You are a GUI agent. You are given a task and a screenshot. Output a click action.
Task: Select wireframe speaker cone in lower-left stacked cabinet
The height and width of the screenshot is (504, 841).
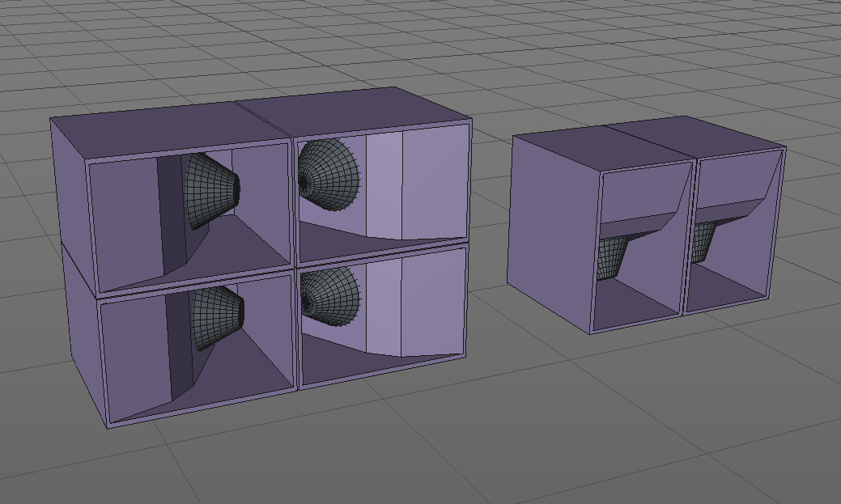click(x=217, y=316)
